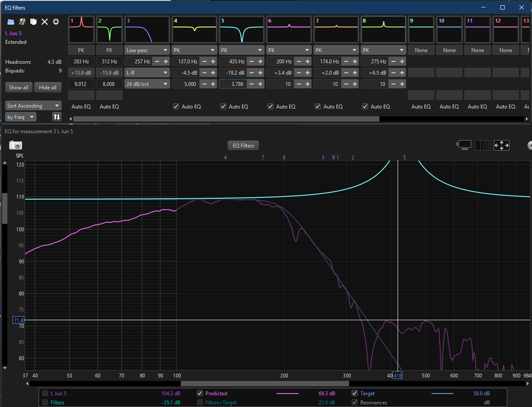Click filter 10 None type button
Image resolution: width=532 pixels, height=407 pixels.
(449, 50)
